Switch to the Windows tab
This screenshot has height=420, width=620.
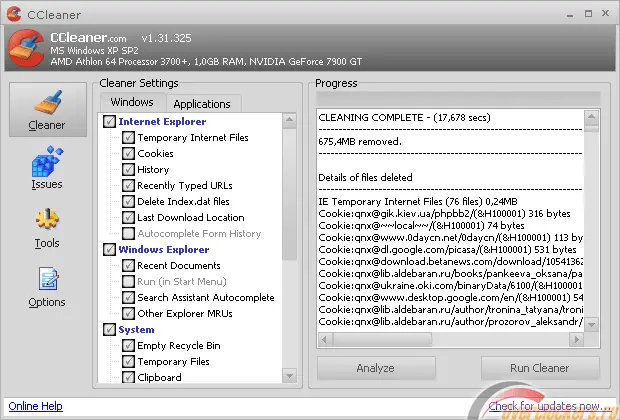[x=132, y=102]
